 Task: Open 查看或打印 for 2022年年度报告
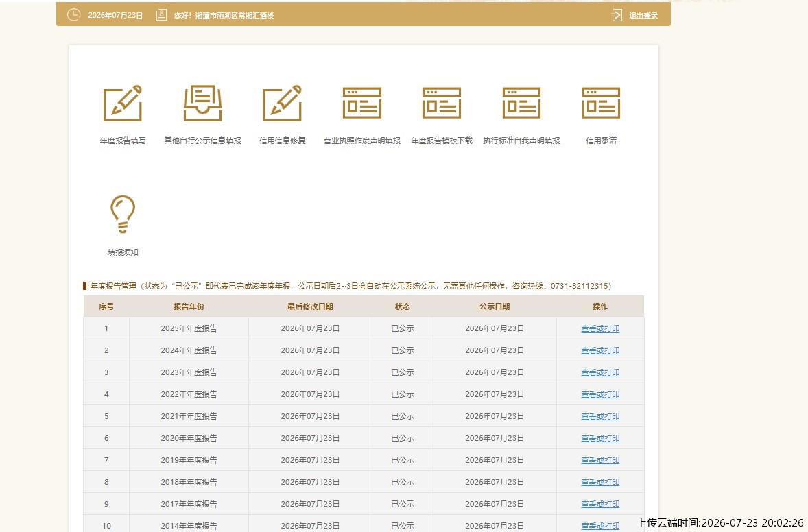click(x=600, y=394)
